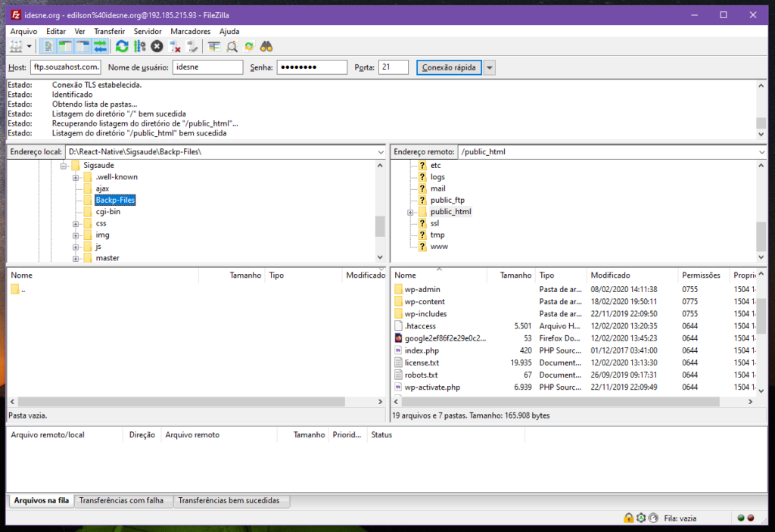
Task: Open the Site Manager dropdown arrow
Action: coord(30,46)
